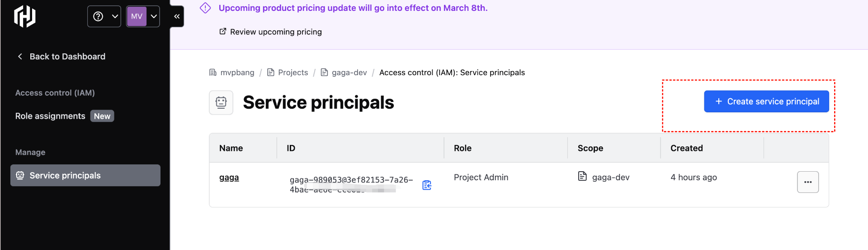Screen dimensions: 868x250
Task: Open the MV user account dropdown
Action: tap(143, 16)
